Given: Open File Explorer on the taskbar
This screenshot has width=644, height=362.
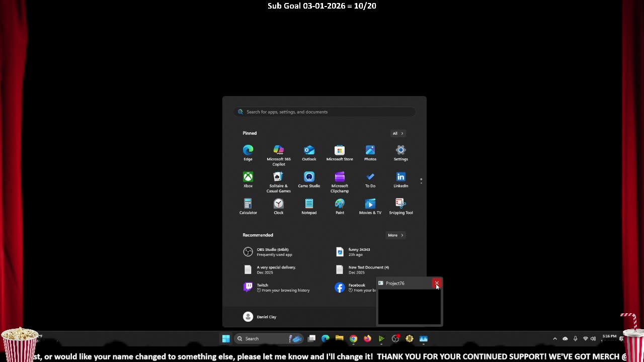Looking at the screenshot, I should (340, 338).
